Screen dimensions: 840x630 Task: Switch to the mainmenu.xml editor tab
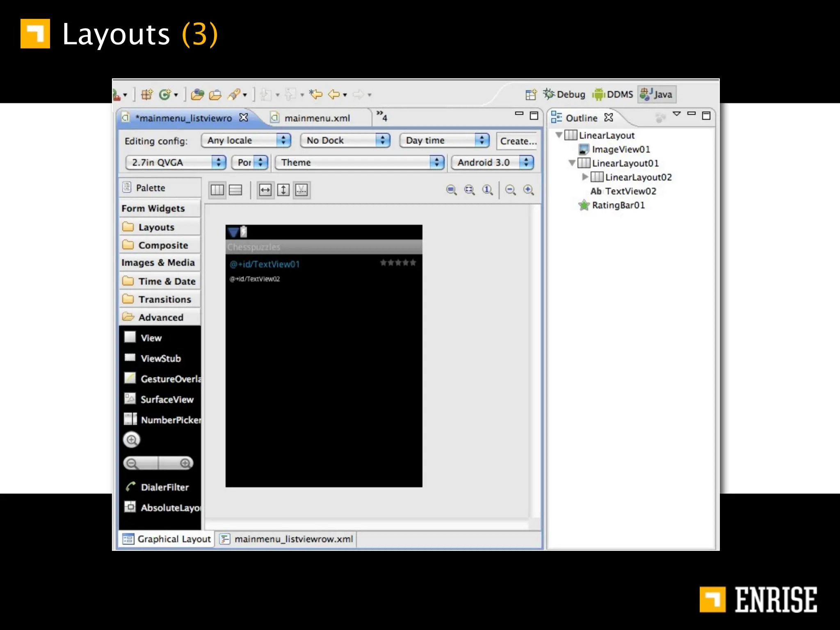(317, 118)
